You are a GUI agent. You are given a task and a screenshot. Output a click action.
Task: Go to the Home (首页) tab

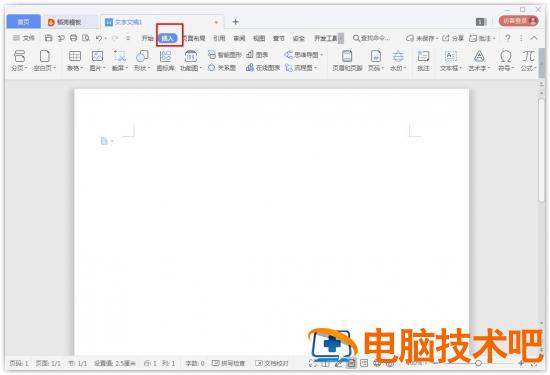[x=24, y=22]
